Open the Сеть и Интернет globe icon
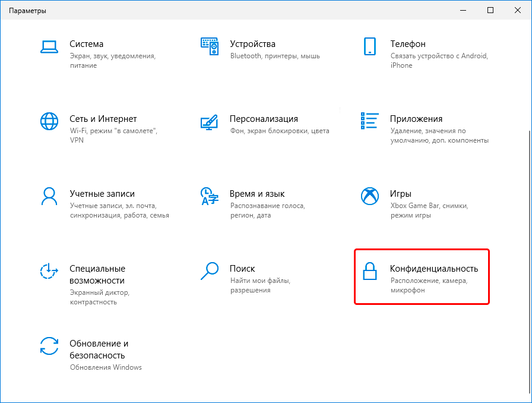This screenshot has height=403, width=532. 49,121
